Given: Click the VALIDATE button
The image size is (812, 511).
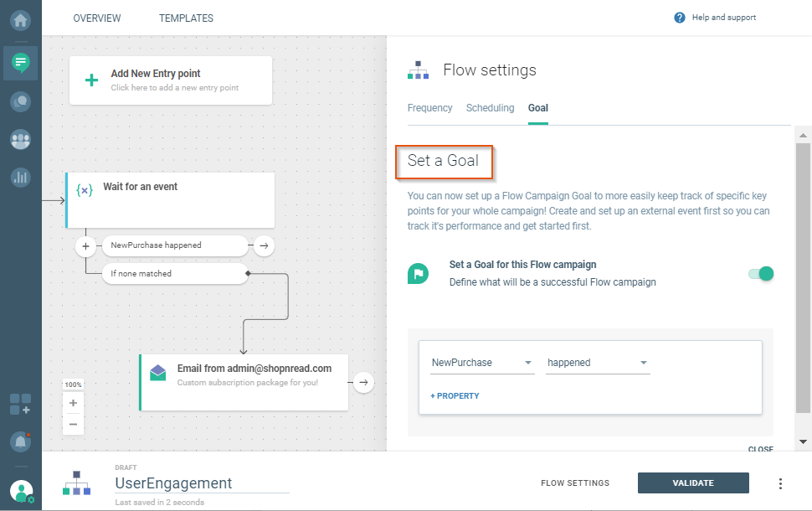Looking at the screenshot, I should click(x=693, y=483).
